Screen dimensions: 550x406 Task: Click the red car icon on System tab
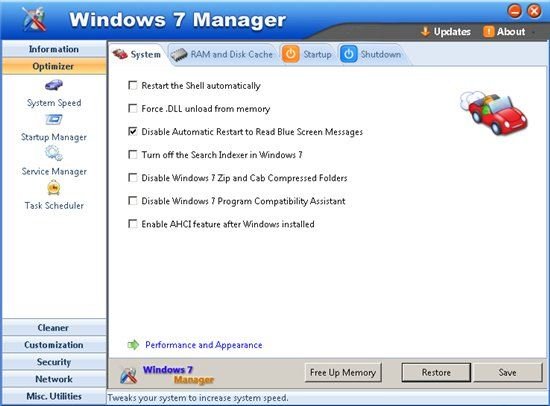point(120,54)
